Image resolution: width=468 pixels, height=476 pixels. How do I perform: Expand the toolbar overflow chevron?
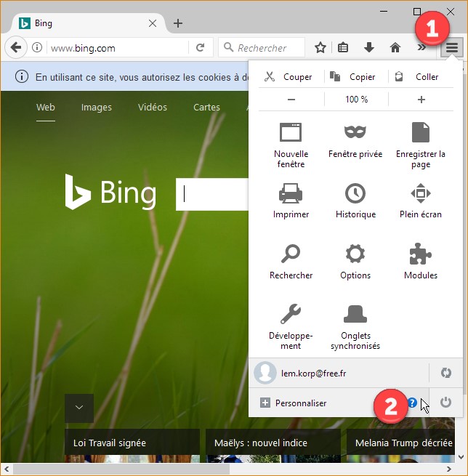421,48
